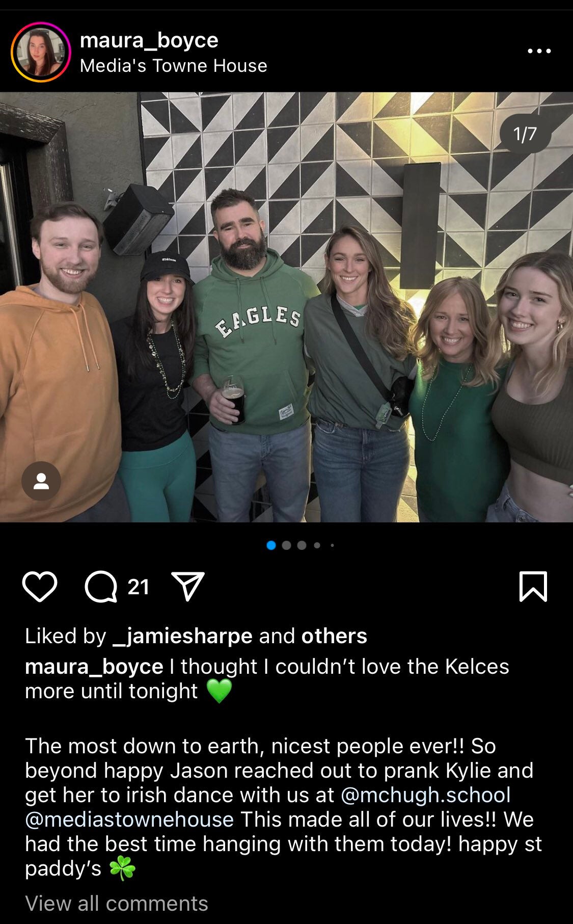Screen dimensions: 573x924
Task: Select the third carousel dot indicator
Action: click(302, 545)
